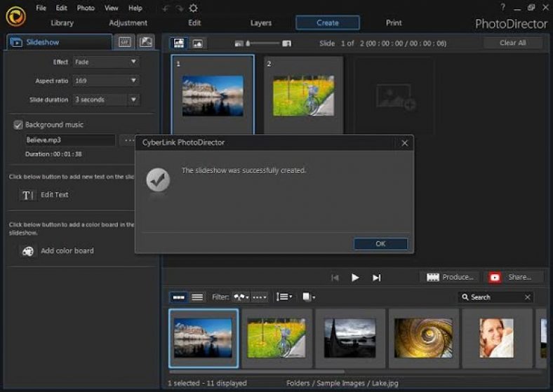
Task: Skip to the next slide
Action: [x=376, y=278]
